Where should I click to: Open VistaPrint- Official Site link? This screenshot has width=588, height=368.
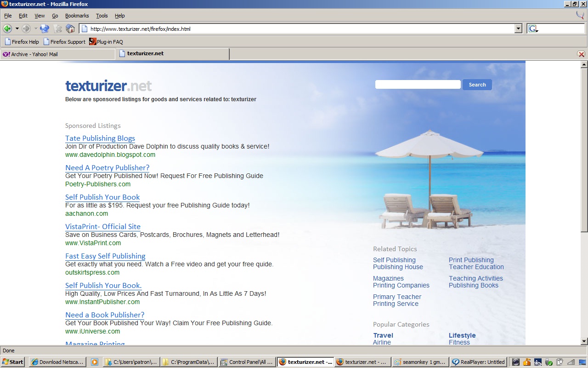point(103,226)
